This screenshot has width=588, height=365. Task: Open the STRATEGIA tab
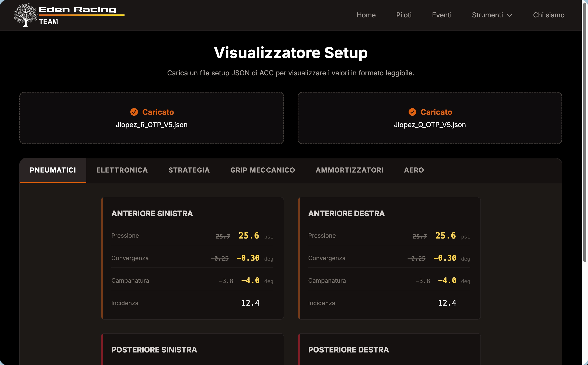(189, 170)
